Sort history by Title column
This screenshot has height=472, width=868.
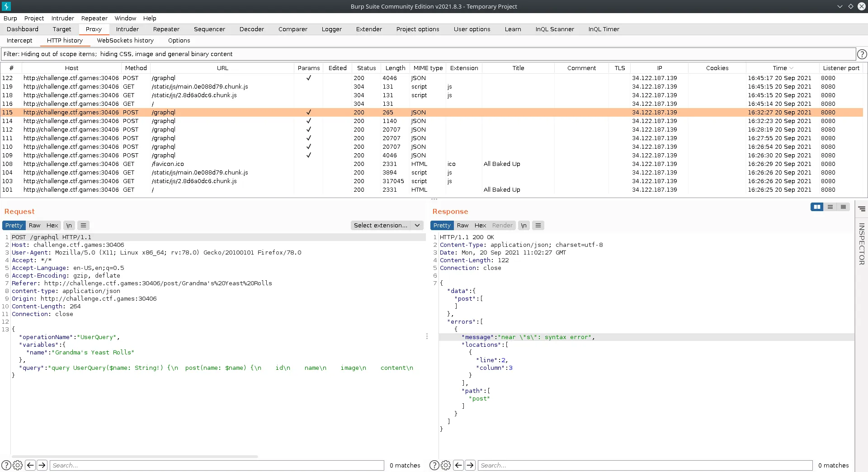coord(518,68)
